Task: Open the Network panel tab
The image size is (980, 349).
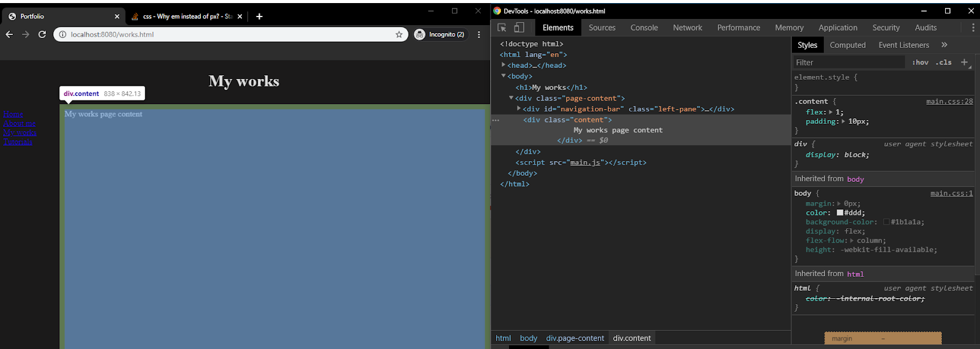Action: click(688, 28)
